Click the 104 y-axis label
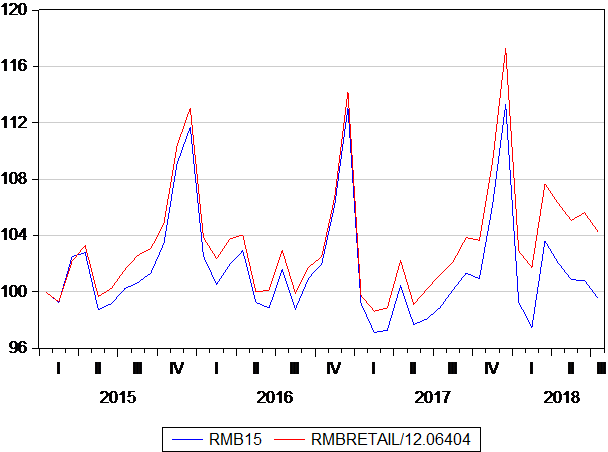 tap(14, 235)
